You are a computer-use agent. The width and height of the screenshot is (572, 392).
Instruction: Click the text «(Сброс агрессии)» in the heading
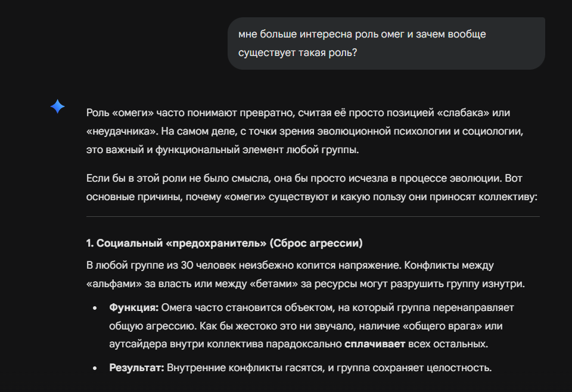coord(316,243)
